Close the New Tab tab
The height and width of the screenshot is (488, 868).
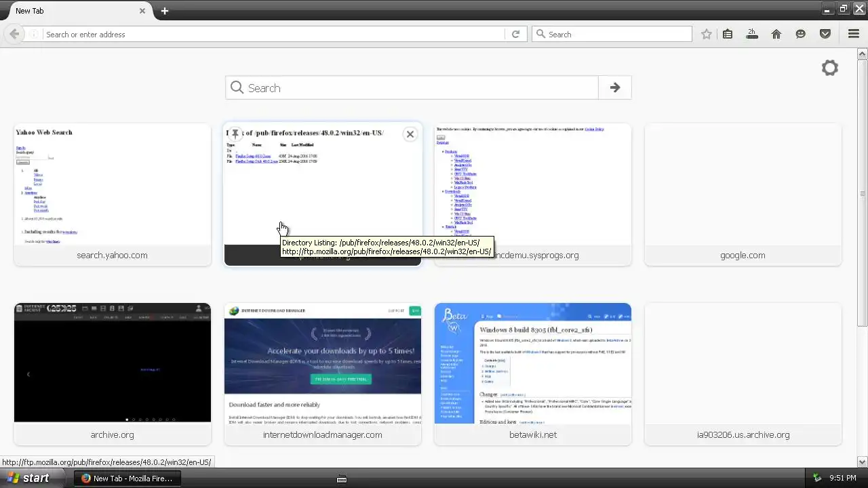click(142, 11)
